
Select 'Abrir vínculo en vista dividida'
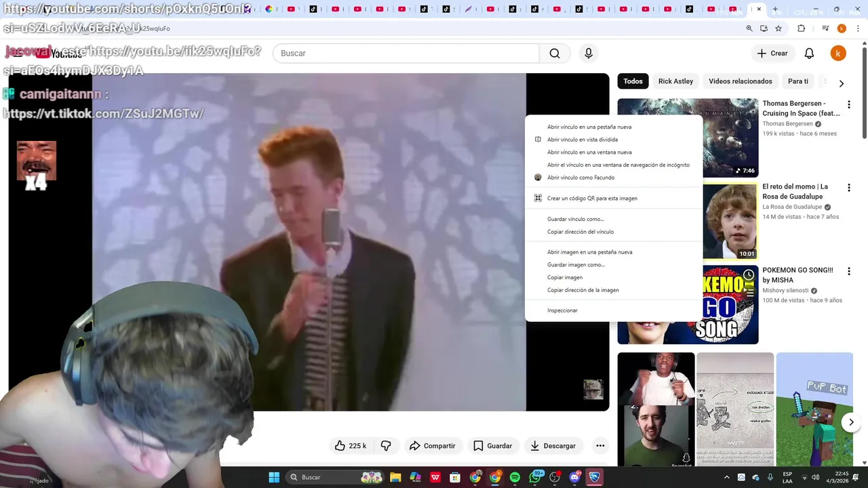click(x=614, y=140)
